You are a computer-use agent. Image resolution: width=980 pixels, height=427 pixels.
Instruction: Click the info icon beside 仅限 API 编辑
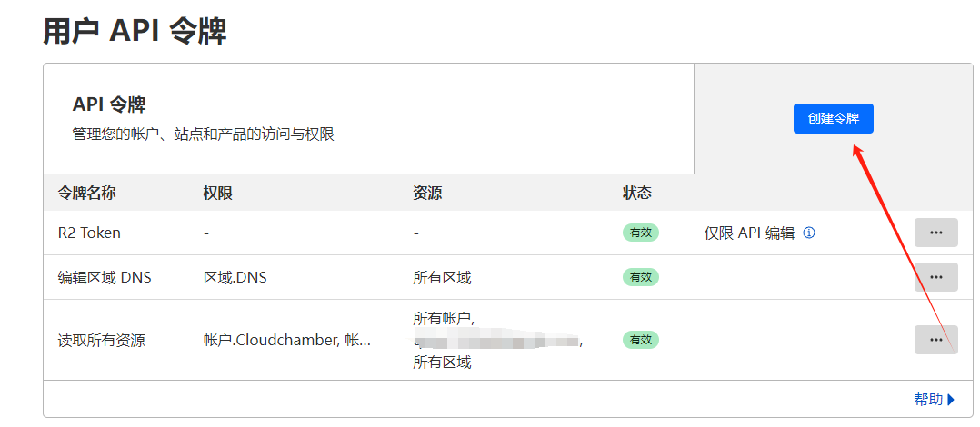coord(809,233)
